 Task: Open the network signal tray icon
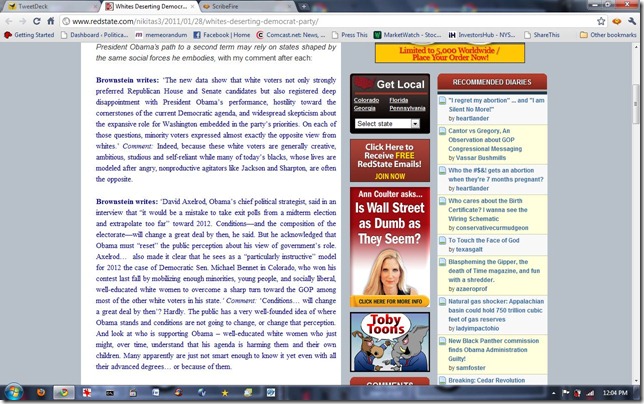(590, 393)
